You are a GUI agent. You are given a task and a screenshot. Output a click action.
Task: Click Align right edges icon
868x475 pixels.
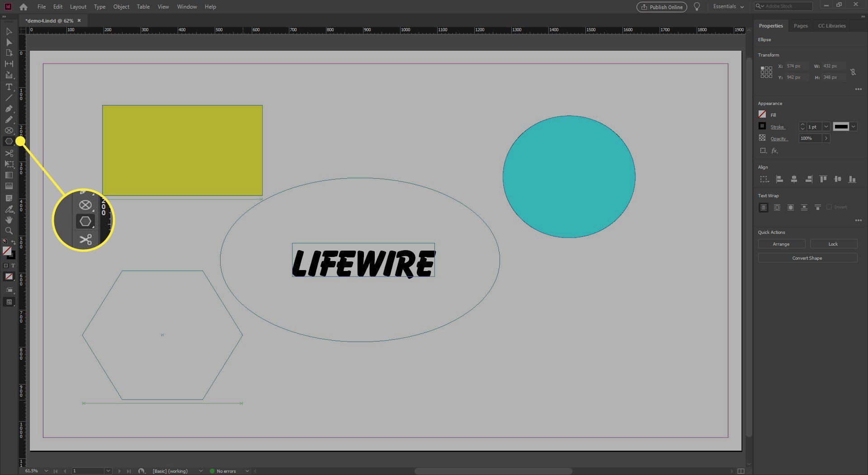[808, 179]
